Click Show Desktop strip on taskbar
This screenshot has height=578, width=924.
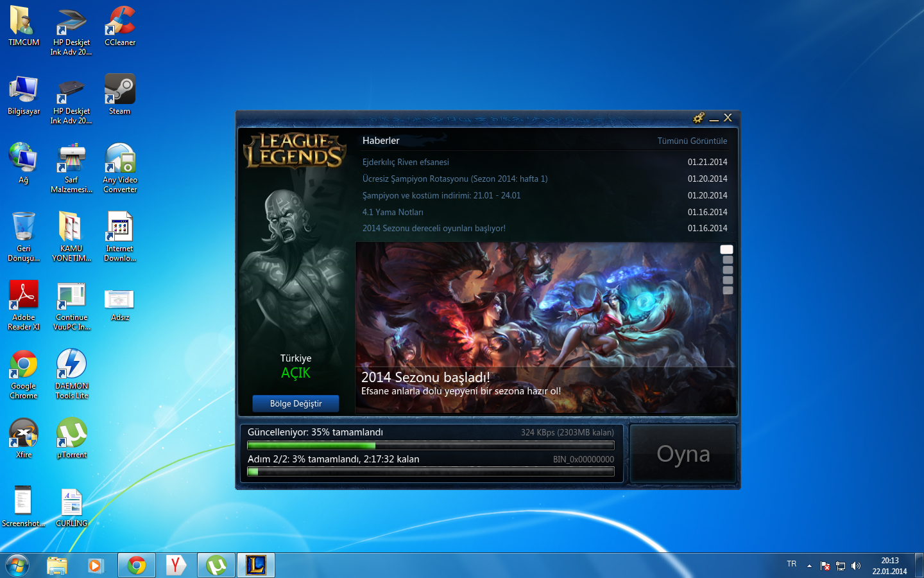919,565
